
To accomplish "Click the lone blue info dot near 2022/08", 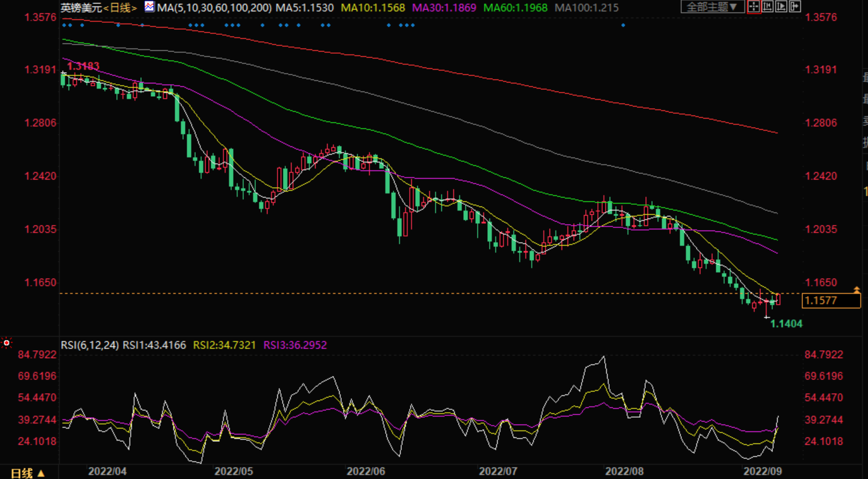I will pos(623,25).
